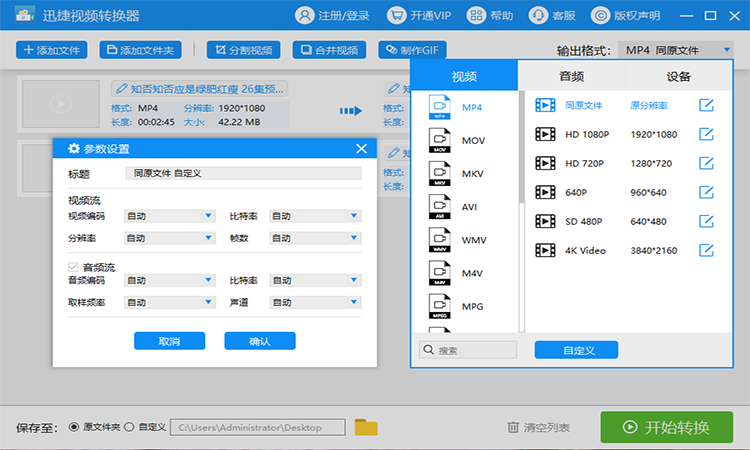Click the edit icon for HD 1080P preset

706,134
